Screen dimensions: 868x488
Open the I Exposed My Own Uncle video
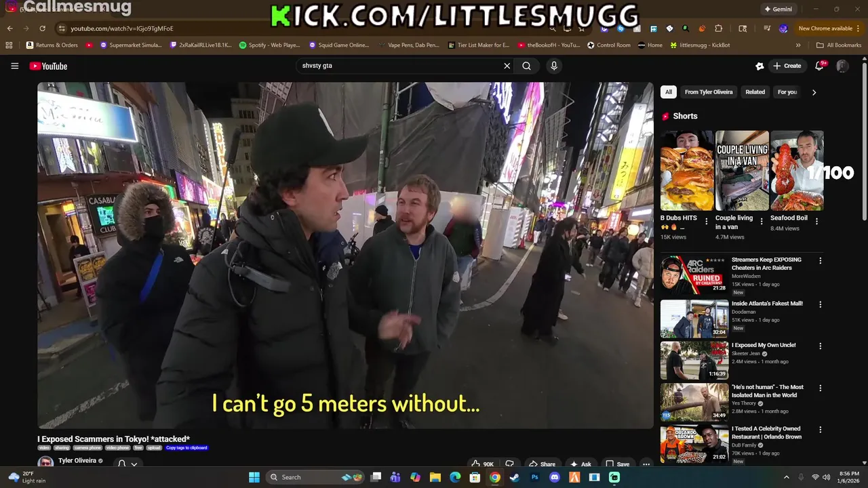click(x=764, y=345)
